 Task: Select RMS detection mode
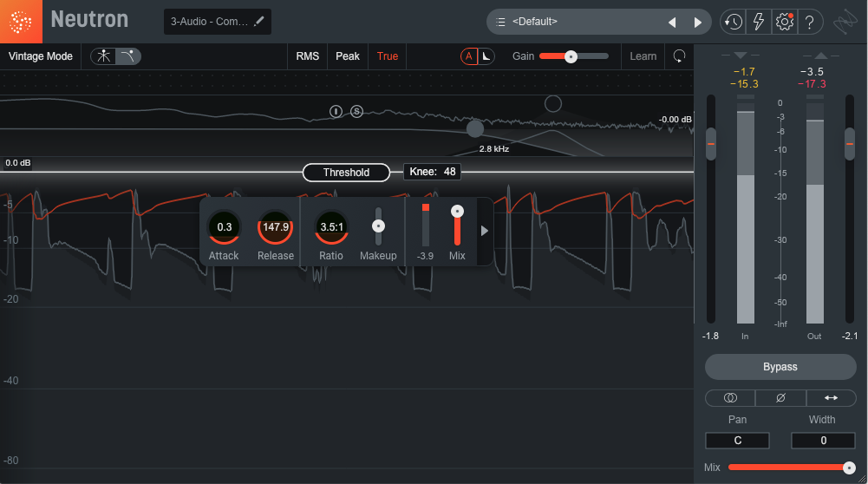click(x=307, y=56)
